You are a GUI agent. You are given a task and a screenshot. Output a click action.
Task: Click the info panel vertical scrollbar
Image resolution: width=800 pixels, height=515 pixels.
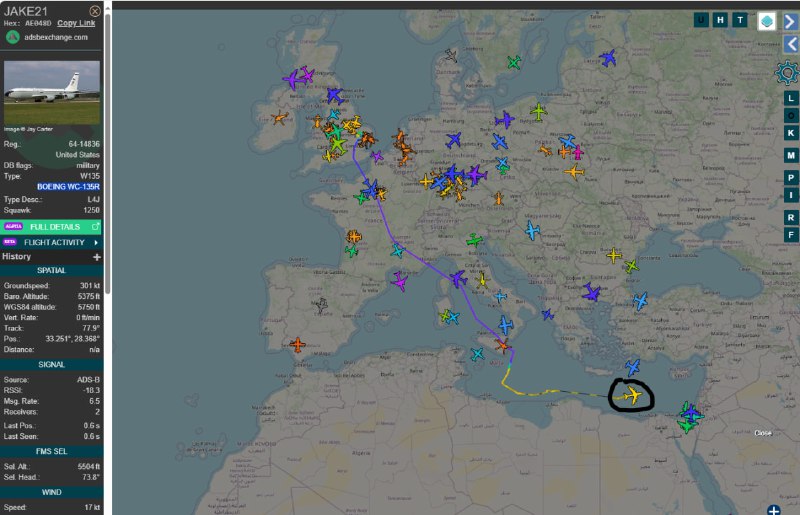tap(107, 153)
